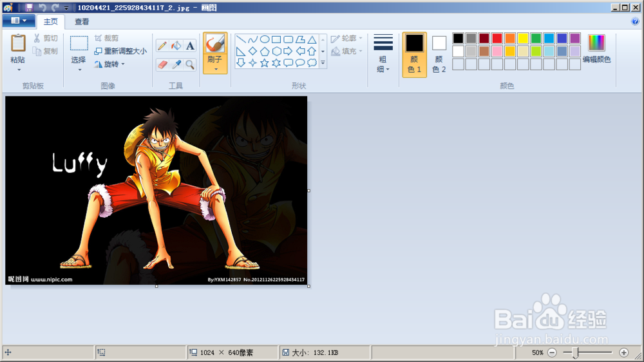Select the curve shape
The width and height of the screenshot is (644, 362).
(252, 39)
